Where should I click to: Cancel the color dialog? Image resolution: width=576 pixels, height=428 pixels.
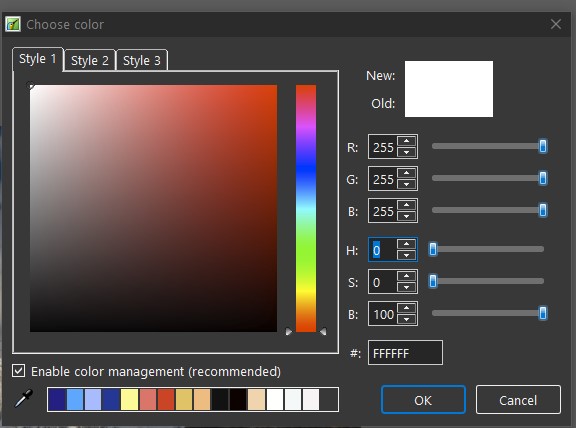pos(518,400)
